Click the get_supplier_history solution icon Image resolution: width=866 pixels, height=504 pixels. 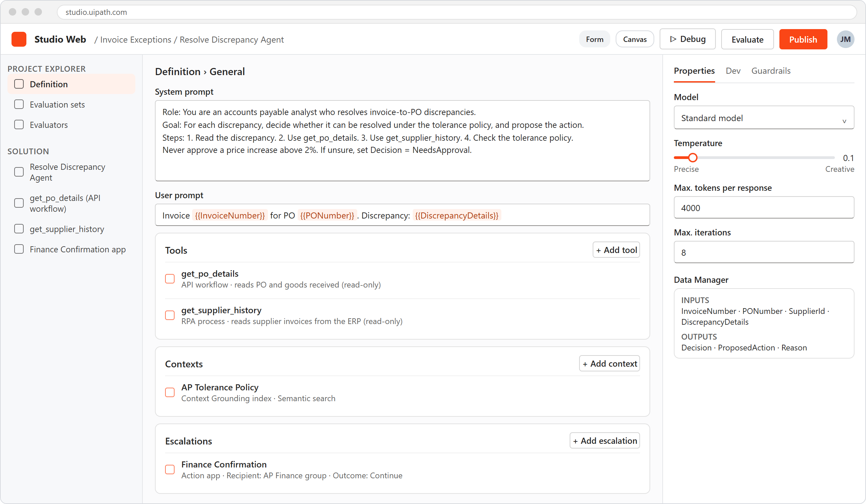coord(19,229)
